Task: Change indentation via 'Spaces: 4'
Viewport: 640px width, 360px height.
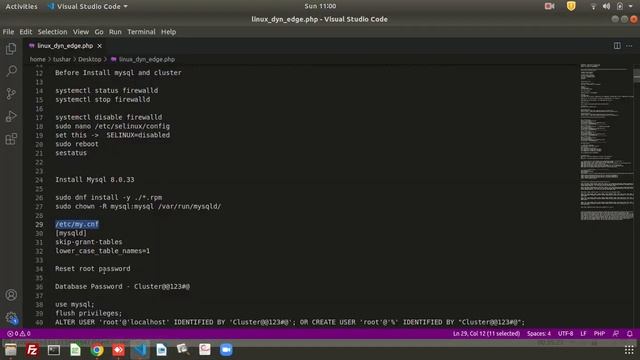Action: [539, 333]
